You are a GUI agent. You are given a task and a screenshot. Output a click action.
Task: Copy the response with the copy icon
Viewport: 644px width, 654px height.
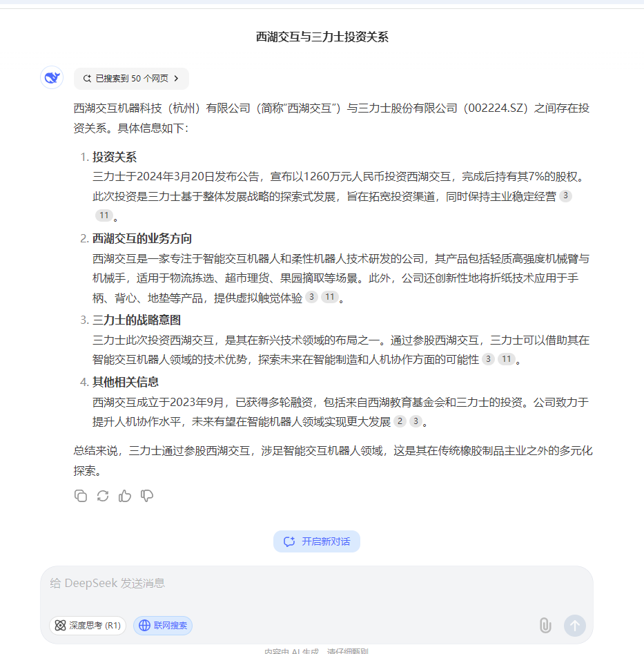81,496
